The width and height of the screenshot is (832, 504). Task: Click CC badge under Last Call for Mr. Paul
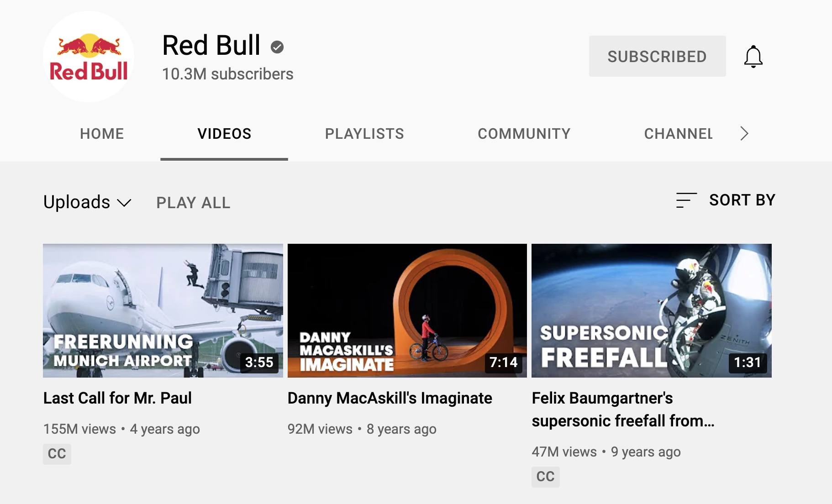pyautogui.click(x=57, y=454)
